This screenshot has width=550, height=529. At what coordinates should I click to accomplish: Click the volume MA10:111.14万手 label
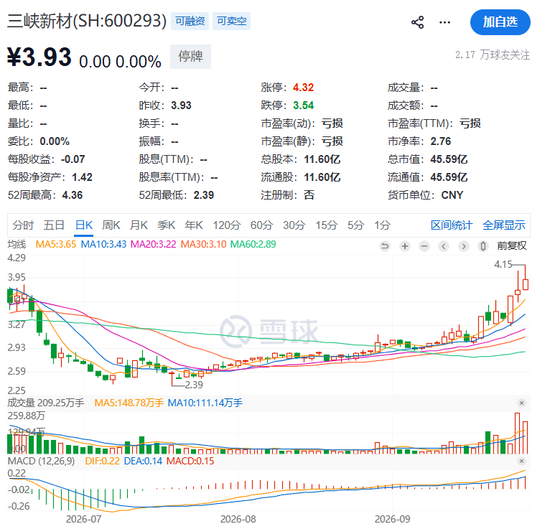(205, 403)
